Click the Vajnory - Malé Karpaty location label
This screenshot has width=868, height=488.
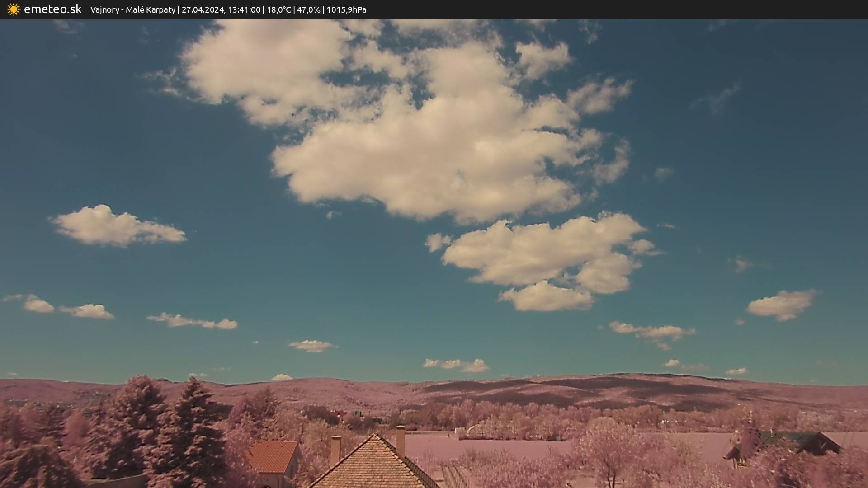[x=132, y=10]
